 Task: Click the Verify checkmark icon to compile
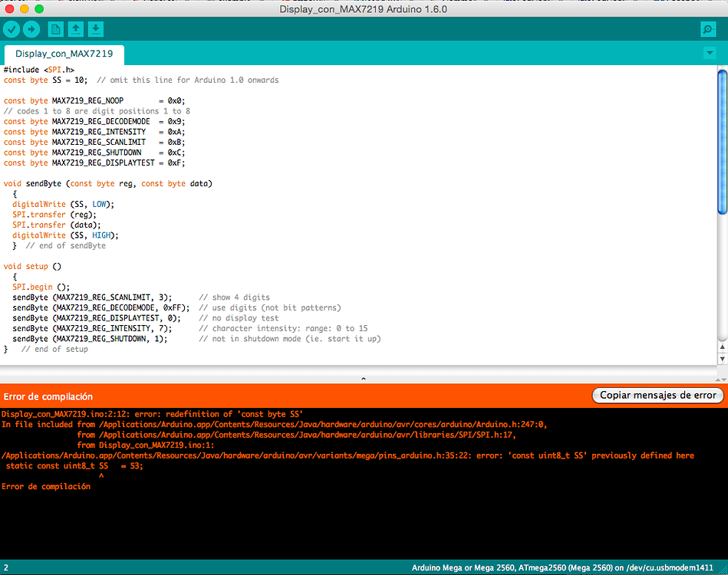pos(11,28)
